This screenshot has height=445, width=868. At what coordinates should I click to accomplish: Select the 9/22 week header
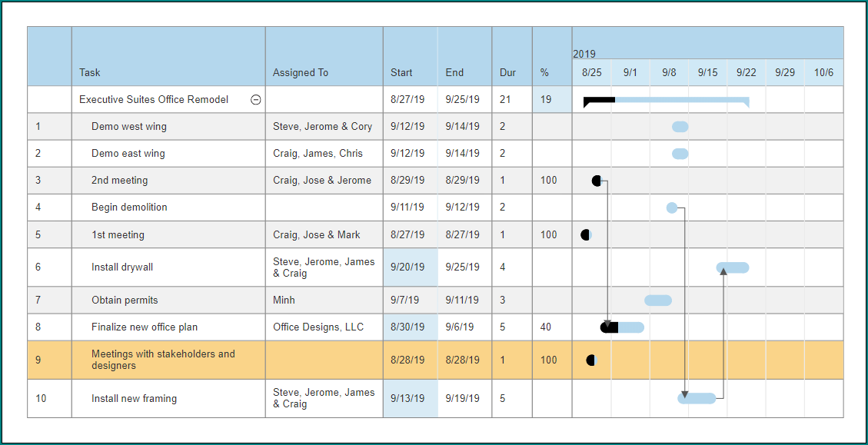tap(747, 72)
